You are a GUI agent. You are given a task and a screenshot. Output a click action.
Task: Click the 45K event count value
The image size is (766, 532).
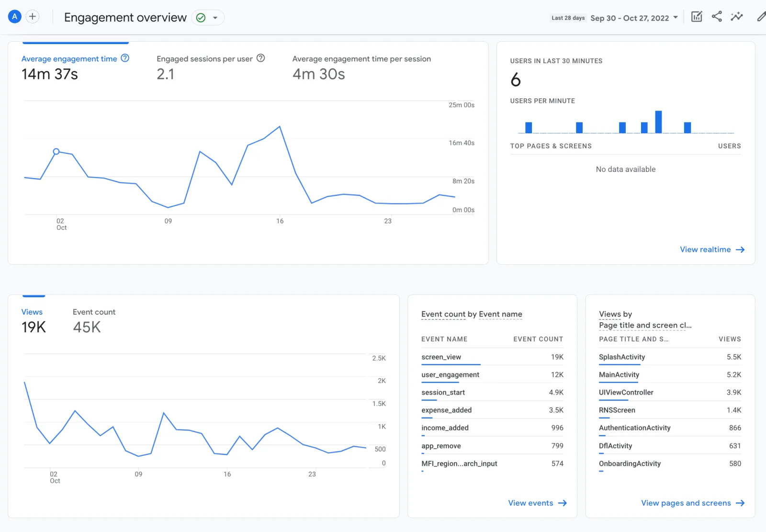[x=87, y=328]
